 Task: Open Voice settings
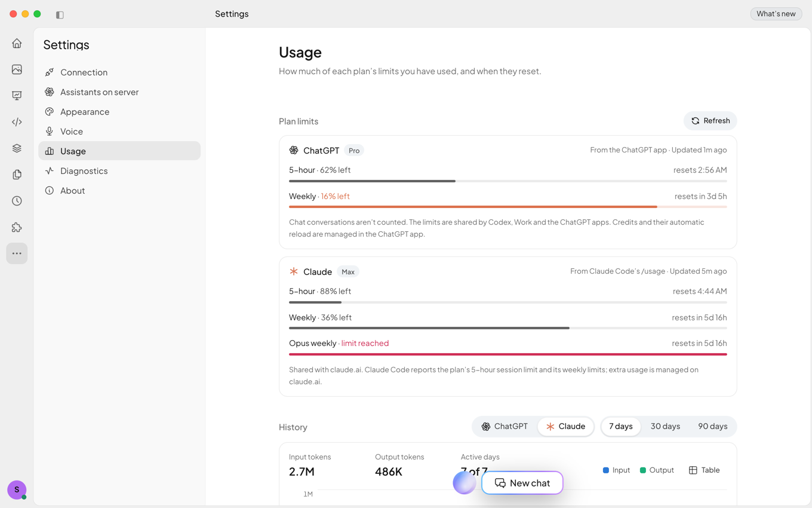click(119, 131)
